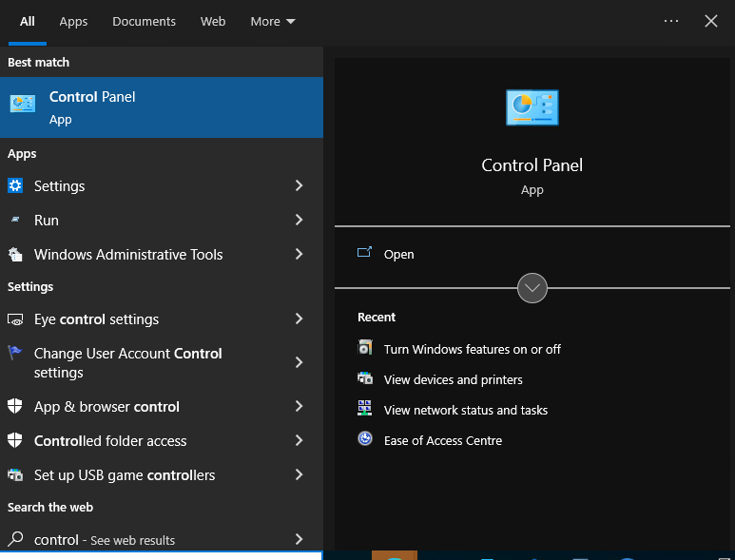Open the More filter dropdown
Screen dimensions: 735x560
pos(273,21)
